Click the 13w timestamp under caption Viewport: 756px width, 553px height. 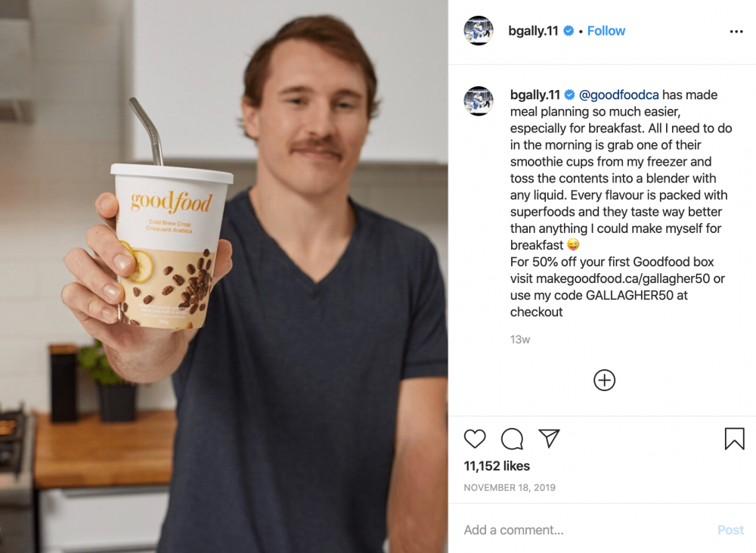520,340
